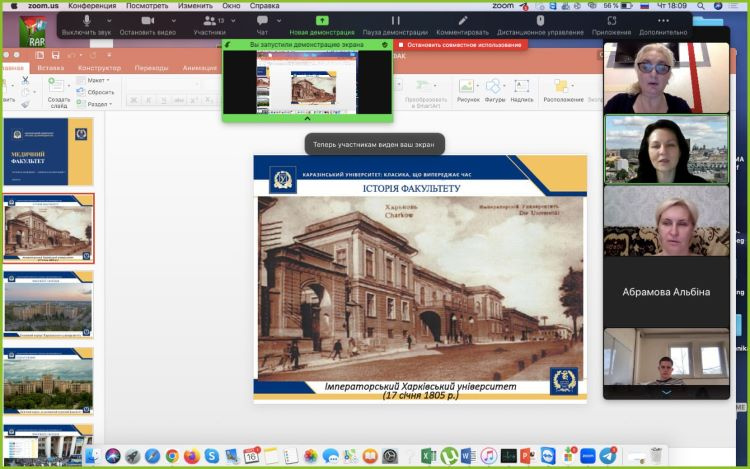Open Комментировать annotation tools

point(462,25)
